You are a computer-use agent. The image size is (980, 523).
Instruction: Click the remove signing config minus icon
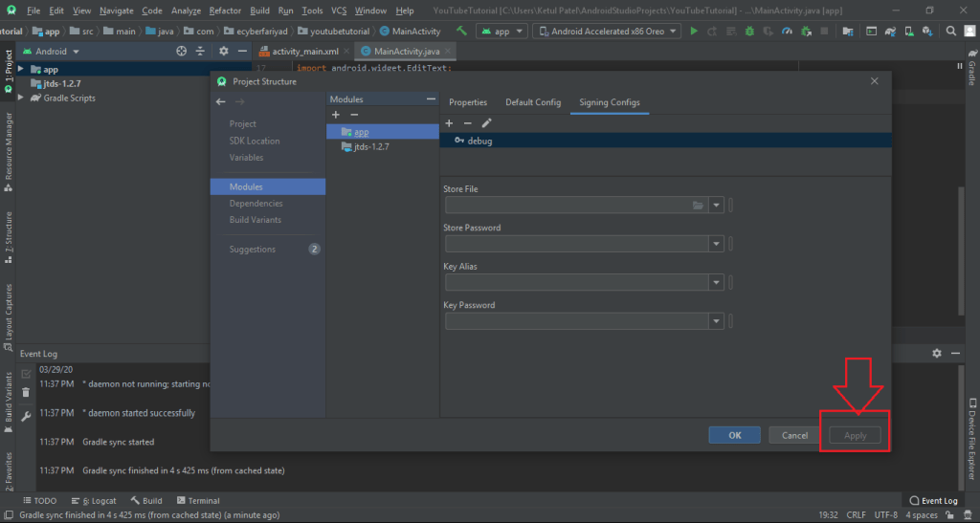(x=467, y=122)
